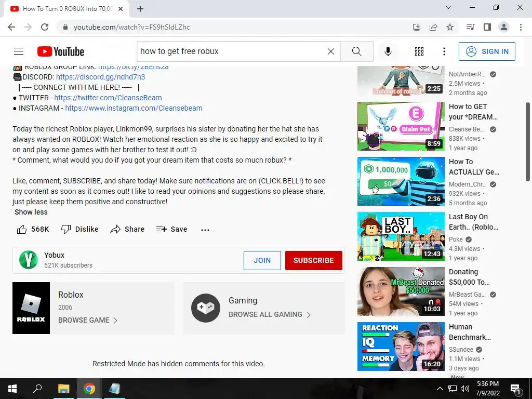Toggle Chrome side panel icon

(487, 27)
